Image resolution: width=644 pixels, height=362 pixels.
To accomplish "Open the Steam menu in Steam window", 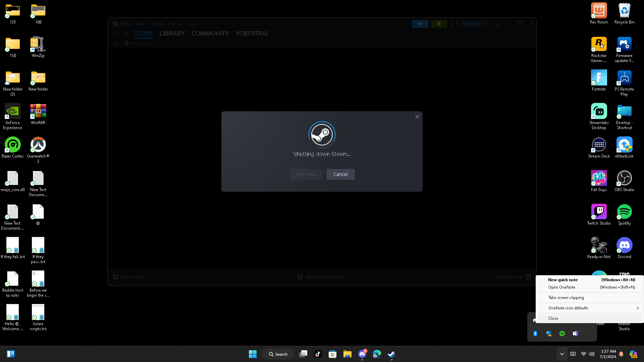I will [125, 24].
